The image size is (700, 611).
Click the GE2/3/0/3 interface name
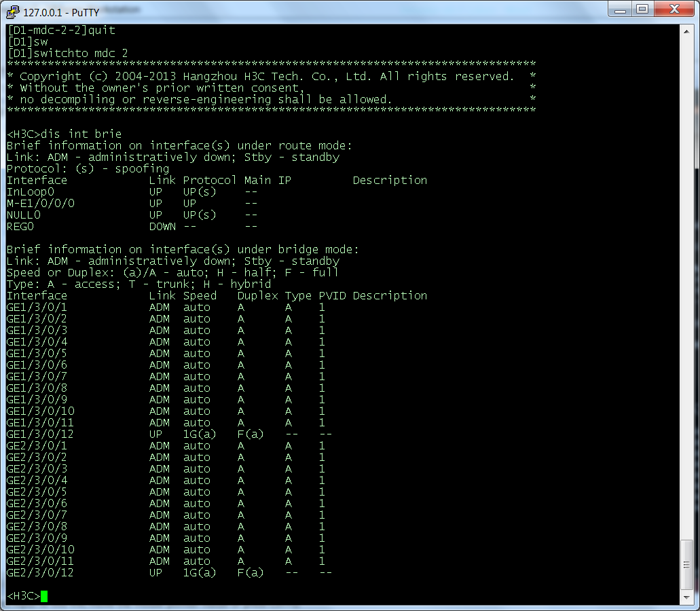37,469
